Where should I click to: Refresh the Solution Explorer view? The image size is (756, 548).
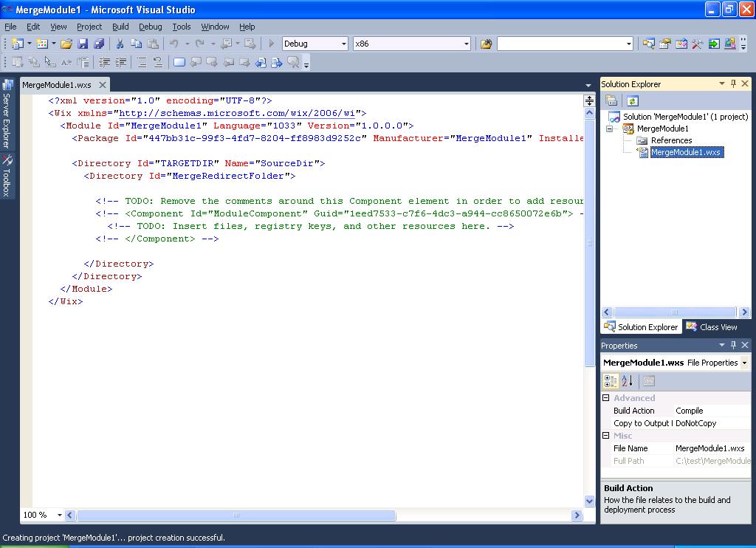coord(632,101)
